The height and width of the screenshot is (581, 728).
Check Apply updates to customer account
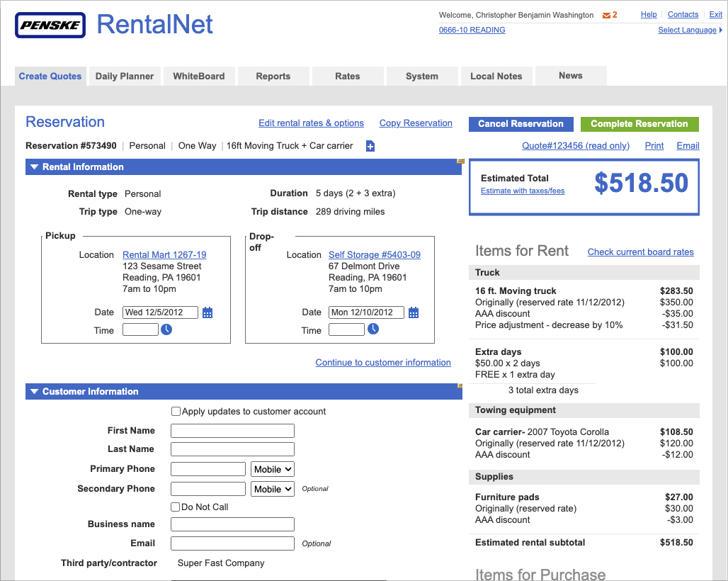pyautogui.click(x=176, y=411)
